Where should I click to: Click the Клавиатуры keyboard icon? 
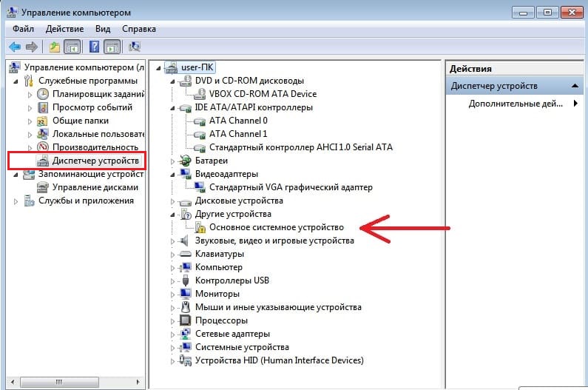(185, 254)
